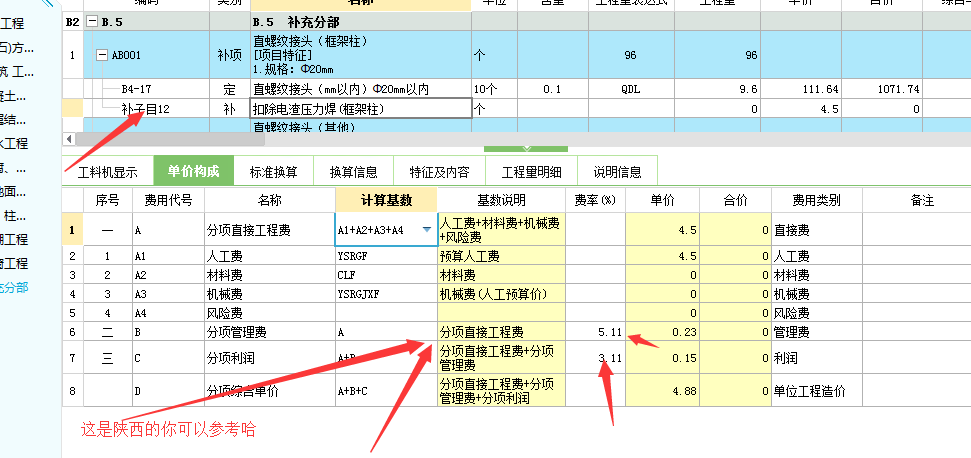
Task: Click the 单位工程造价 fee category cell
Action: click(x=817, y=391)
